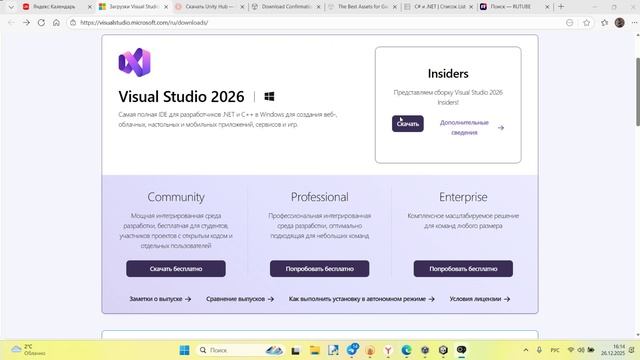Click the Windows platform icon beside Visual Studio 2026
Image resolution: width=640 pixels, height=360 pixels.
[x=269, y=97]
